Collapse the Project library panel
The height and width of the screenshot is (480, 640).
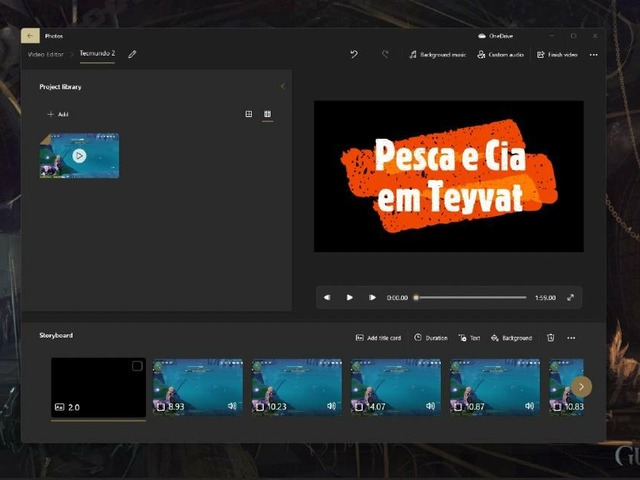(x=282, y=87)
